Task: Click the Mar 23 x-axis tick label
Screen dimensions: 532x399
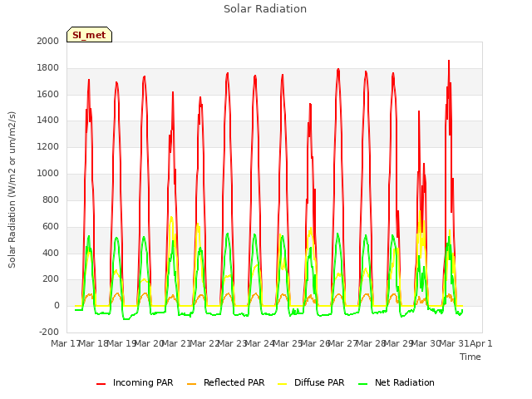Action: click(232, 343)
